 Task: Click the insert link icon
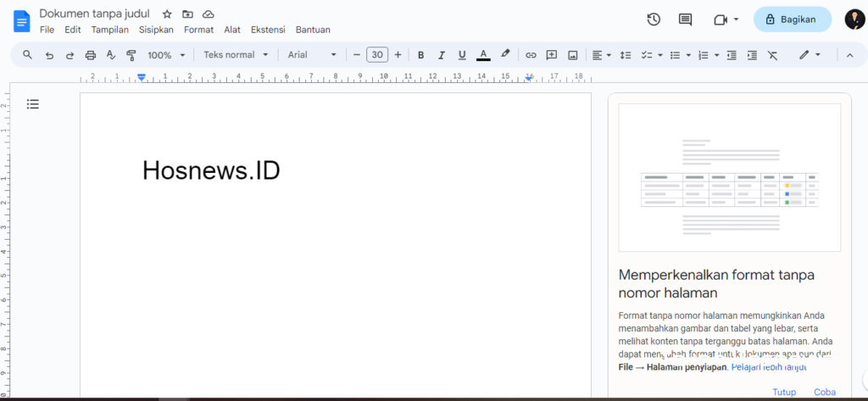tap(531, 55)
